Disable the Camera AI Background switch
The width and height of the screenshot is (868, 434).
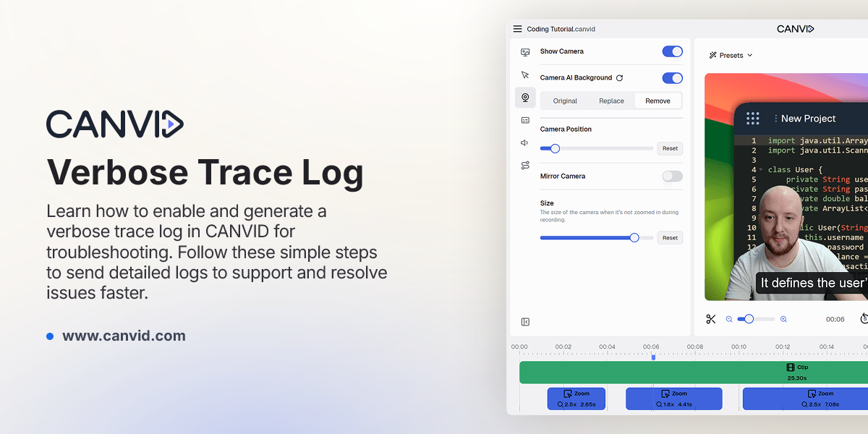(x=672, y=78)
